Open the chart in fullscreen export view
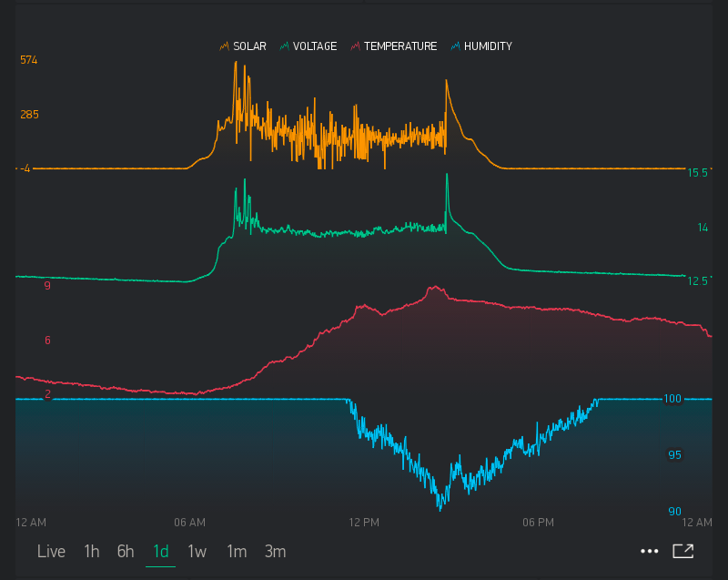Viewport: 728px width, 580px height. tap(683, 551)
